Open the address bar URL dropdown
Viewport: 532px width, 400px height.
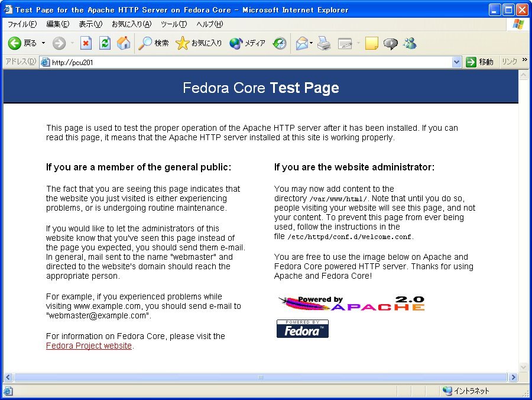click(x=457, y=62)
